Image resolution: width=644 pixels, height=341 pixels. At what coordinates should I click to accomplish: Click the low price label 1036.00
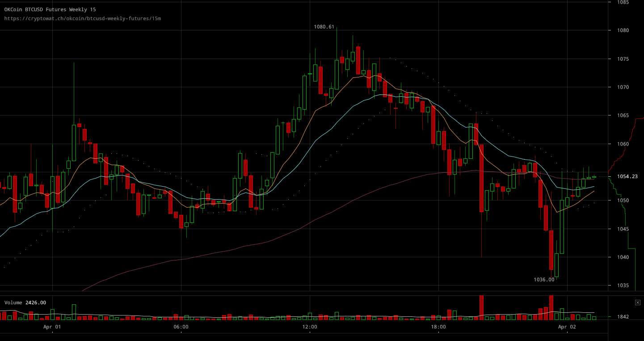(544, 280)
